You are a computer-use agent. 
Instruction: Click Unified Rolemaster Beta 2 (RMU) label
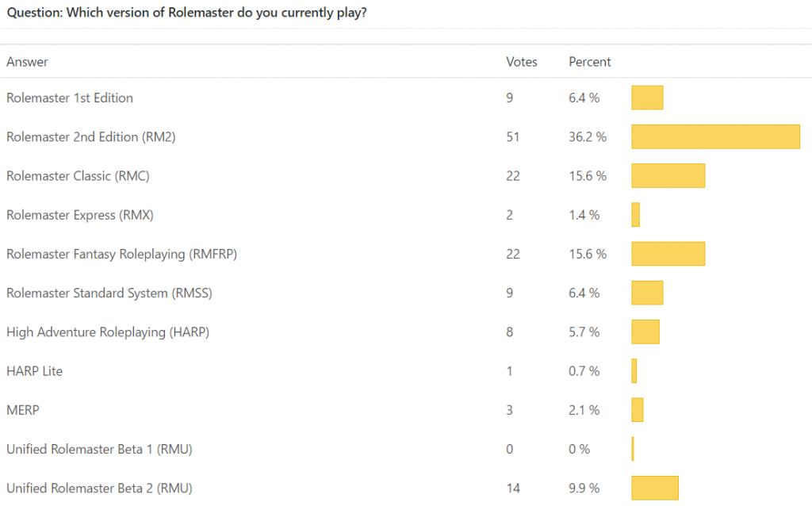[99, 489]
